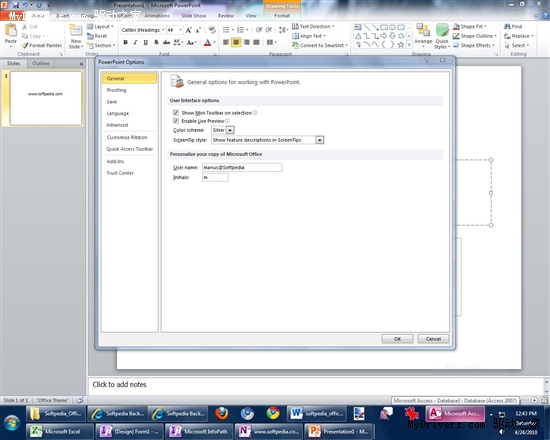The width and height of the screenshot is (550, 440).
Task: Click the Reset slide icon
Action: coord(90,36)
